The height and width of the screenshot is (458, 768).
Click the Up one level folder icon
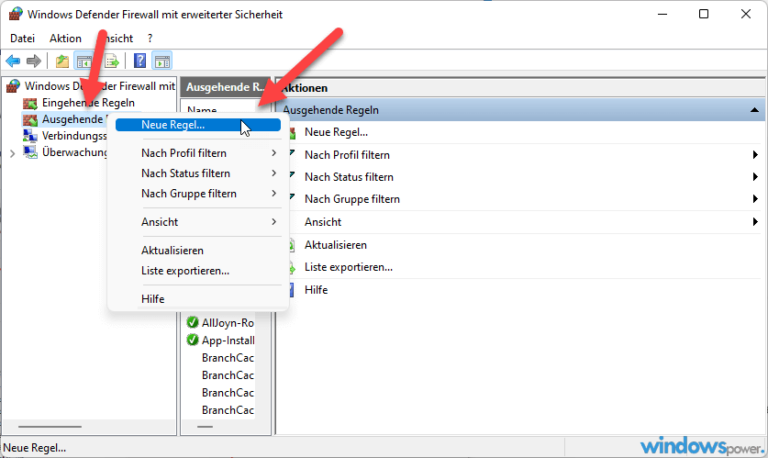pyautogui.click(x=62, y=61)
